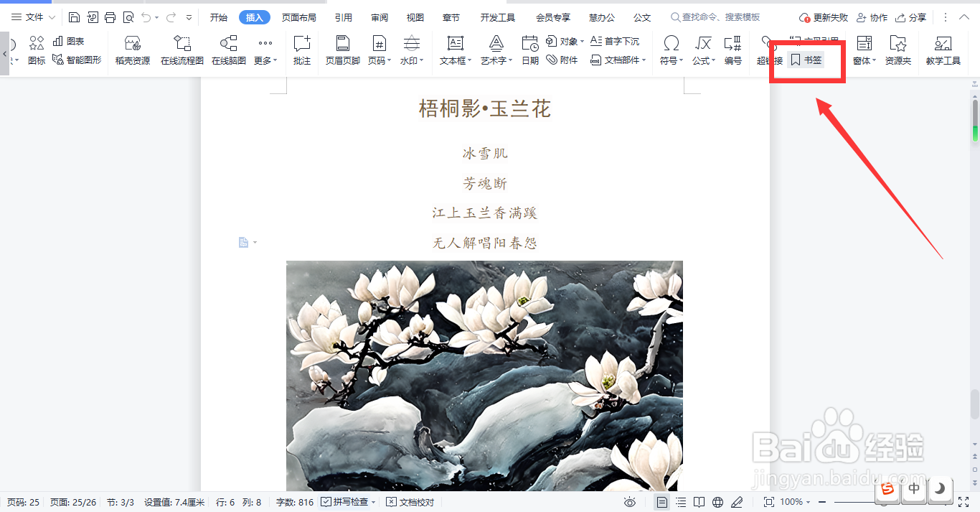The width and height of the screenshot is (980, 512).
Task: Expand the 文件 menu dropdown arrow
Action: tap(52, 17)
